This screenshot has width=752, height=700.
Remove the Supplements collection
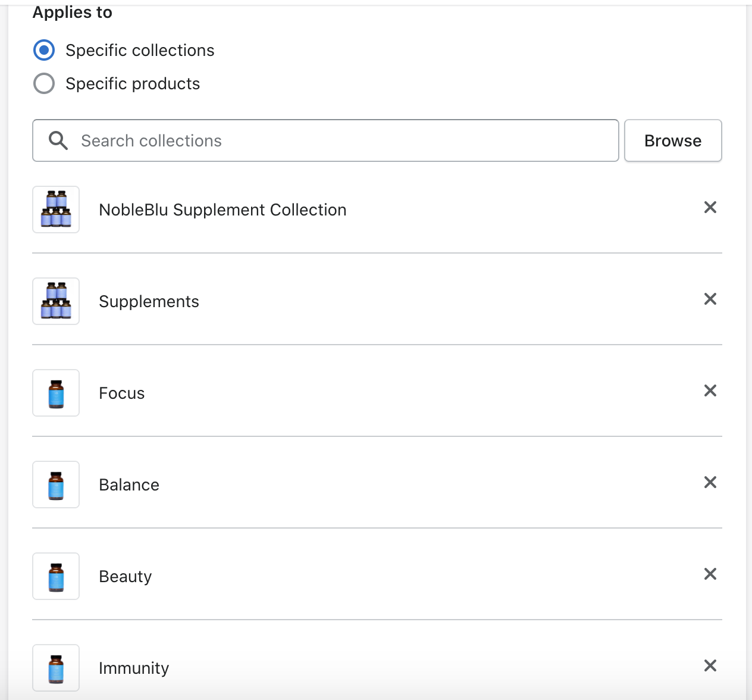pyautogui.click(x=710, y=299)
